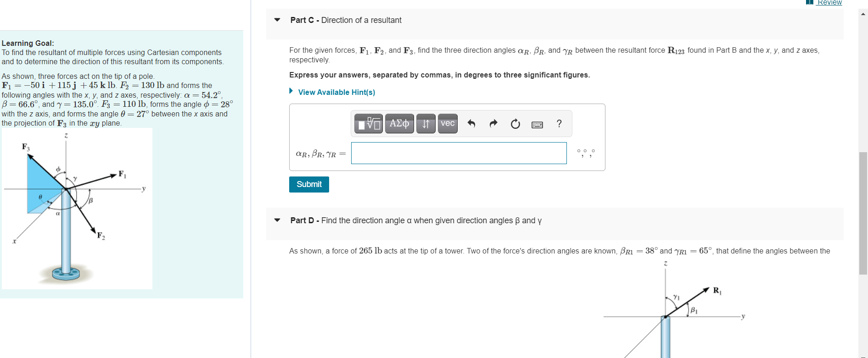Open the keyboard shortcuts icon
868x358 pixels.
pos(537,124)
